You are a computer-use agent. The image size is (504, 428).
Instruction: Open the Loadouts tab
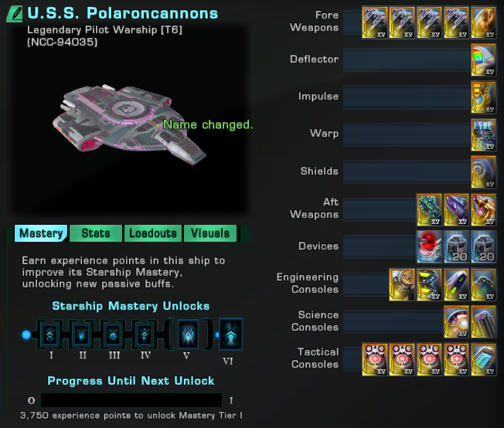pyautogui.click(x=153, y=233)
